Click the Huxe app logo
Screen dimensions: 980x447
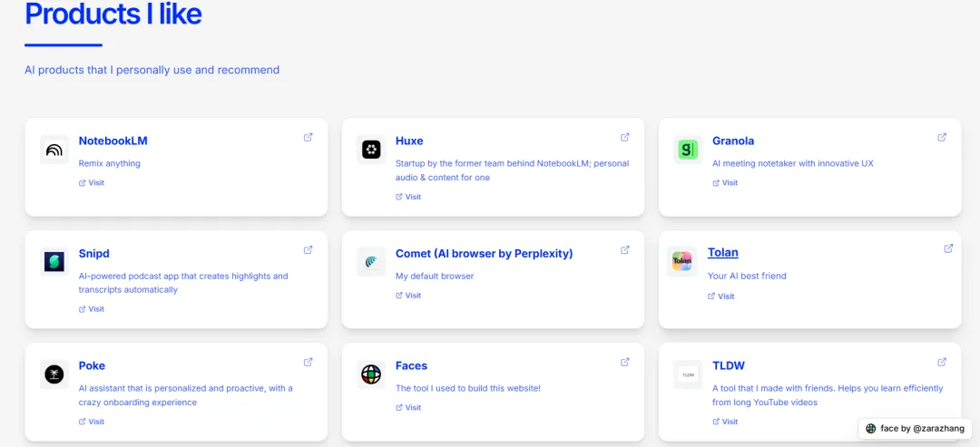(371, 150)
